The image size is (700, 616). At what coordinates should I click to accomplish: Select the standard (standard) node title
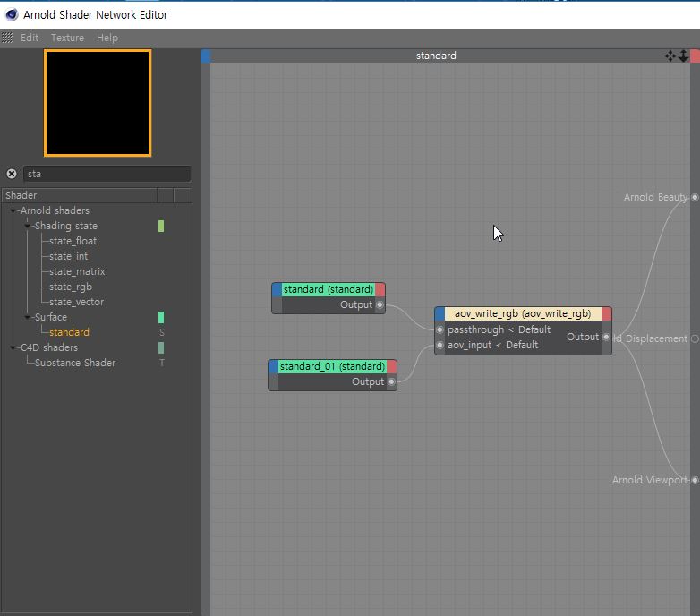tap(329, 289)
